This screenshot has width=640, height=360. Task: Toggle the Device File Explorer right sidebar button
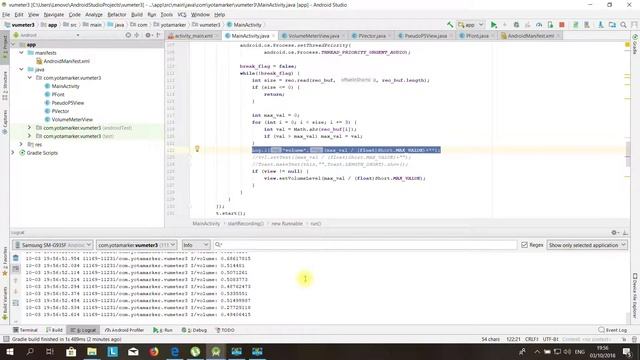pyautogui.click(x=635, y=296)
